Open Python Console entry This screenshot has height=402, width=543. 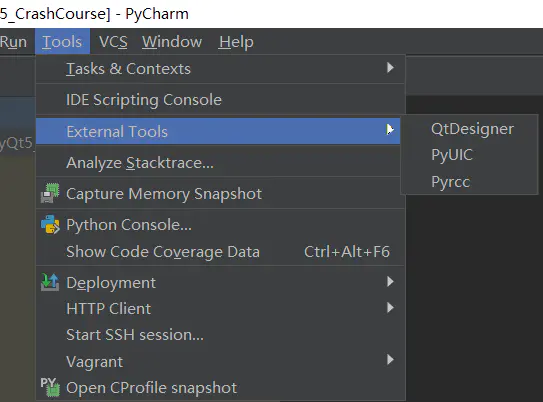(x=221, y=225)
